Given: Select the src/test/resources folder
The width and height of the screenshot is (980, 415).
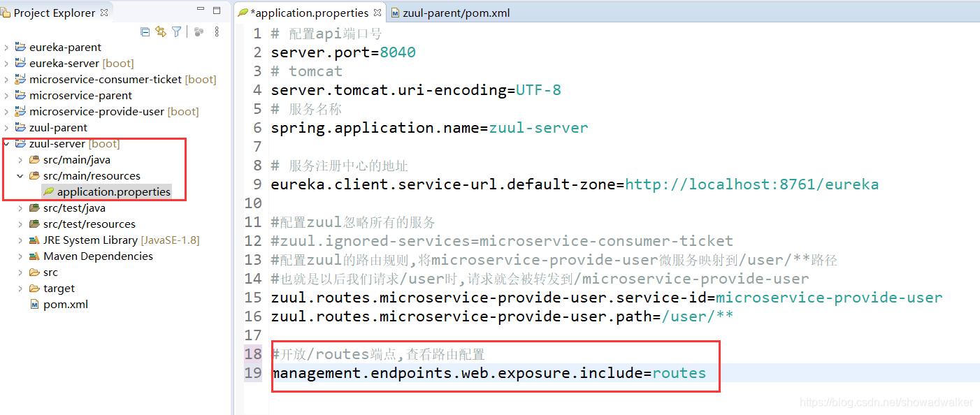Looking at the screenshot, I should [89, 224].
